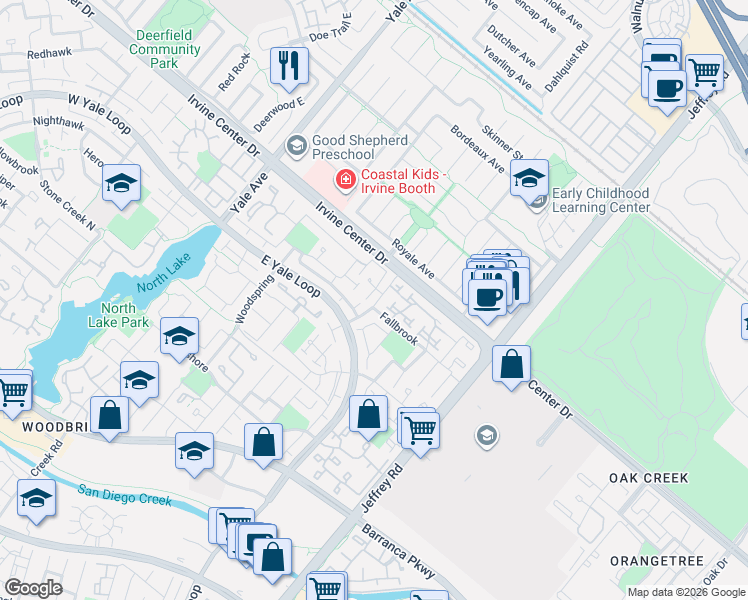
Task: Click the W Yale Loop road label
Action: tap(99, 114)
